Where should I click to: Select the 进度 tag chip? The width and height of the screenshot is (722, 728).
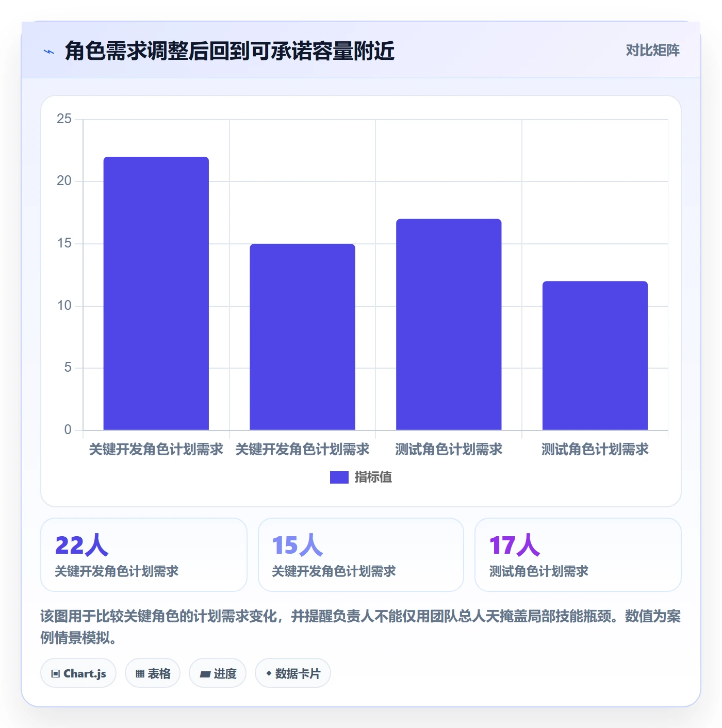[x=218, y=673]
